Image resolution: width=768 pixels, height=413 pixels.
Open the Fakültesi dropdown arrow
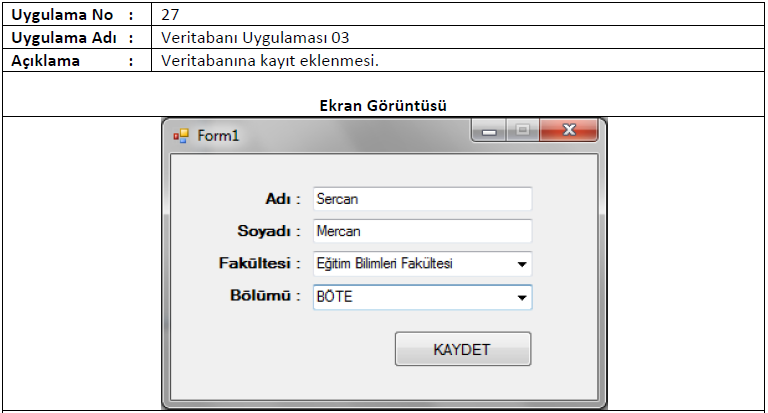click(522, 264)
